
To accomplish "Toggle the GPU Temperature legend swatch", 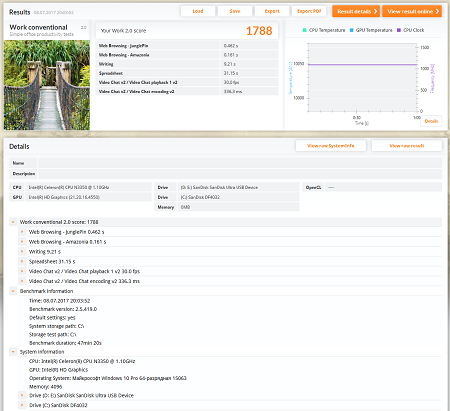I will coord(351,30).
